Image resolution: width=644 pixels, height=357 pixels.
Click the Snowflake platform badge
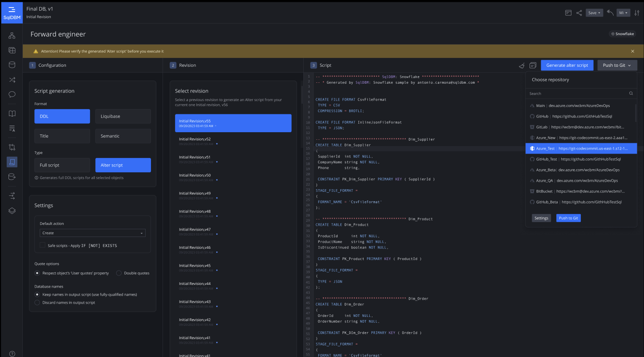(623, 34)
